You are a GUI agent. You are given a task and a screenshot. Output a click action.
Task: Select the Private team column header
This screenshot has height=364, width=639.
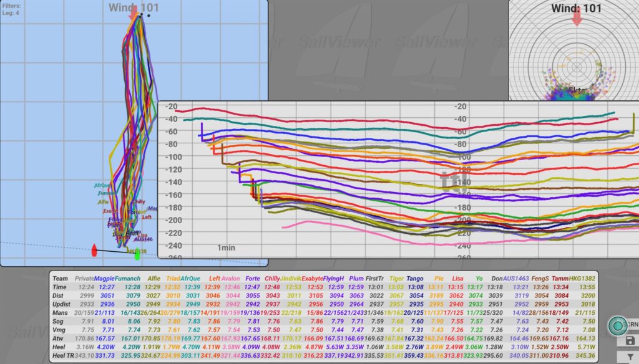pyautogui.click(x=84, y=279)
